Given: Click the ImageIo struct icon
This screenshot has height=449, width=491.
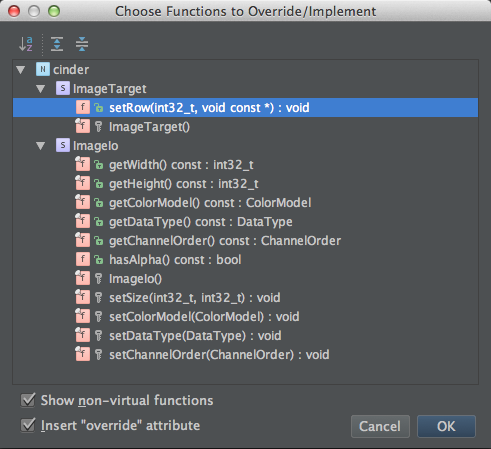Looking at the screenshot, I should point(63,145).
